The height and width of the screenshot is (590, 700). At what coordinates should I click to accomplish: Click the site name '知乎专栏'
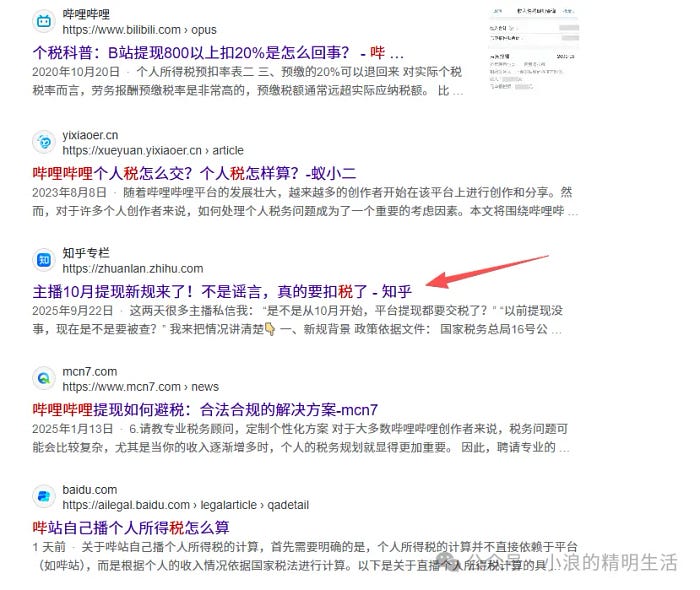(x=86, y=253)
